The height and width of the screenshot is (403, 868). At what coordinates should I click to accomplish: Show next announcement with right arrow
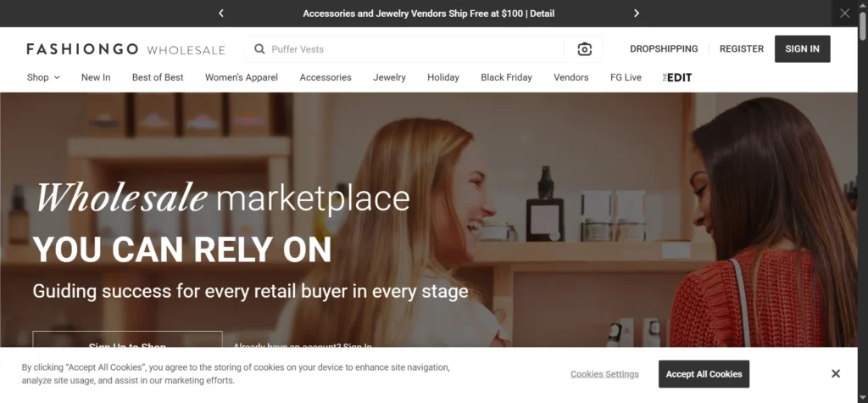(636, 14)
